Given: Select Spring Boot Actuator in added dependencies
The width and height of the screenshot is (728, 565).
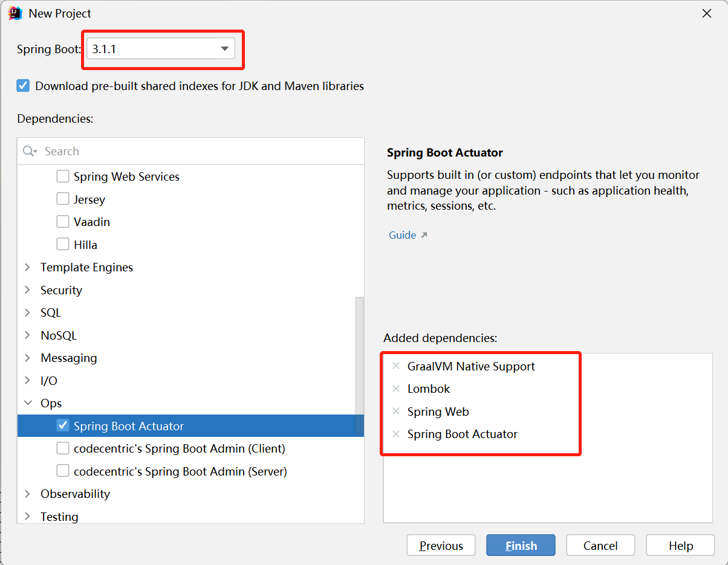Looking at the screenshot, I should point(462,434).
